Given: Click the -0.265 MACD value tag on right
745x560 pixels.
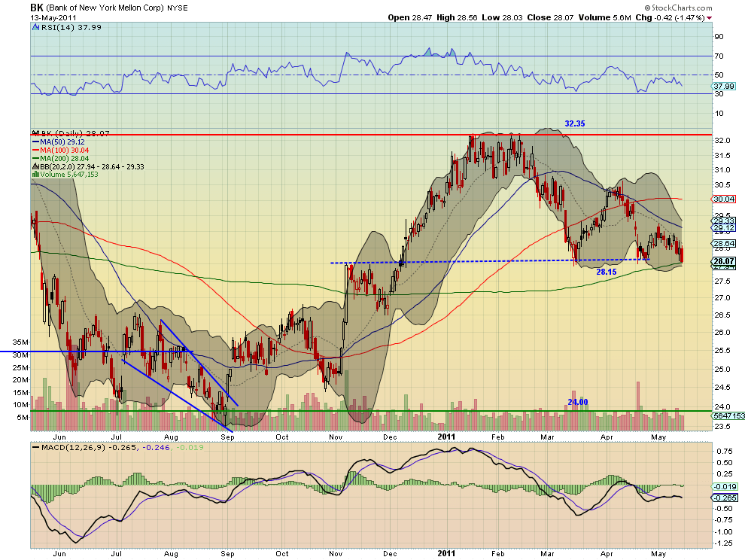Looking at the screenshot, I should [725, 498].
